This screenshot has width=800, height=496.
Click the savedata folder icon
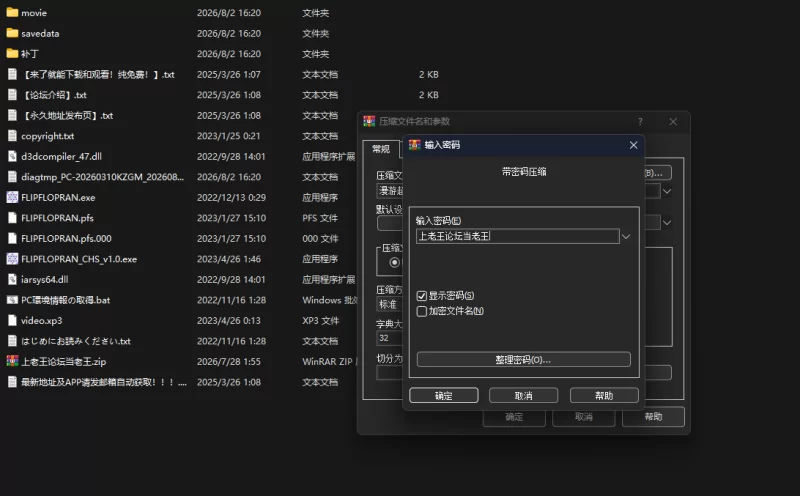tap(12, 33)
